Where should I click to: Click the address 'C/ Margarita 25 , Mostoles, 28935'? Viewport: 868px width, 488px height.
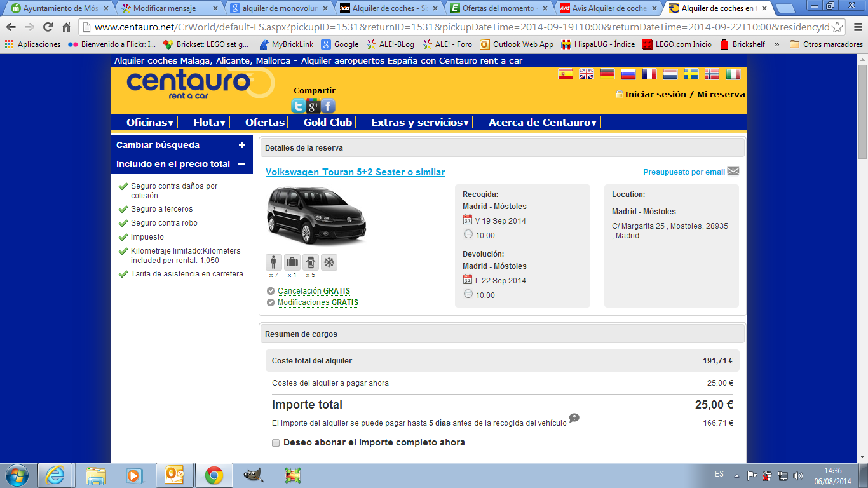pyautogui.click(x=670, y=226)
